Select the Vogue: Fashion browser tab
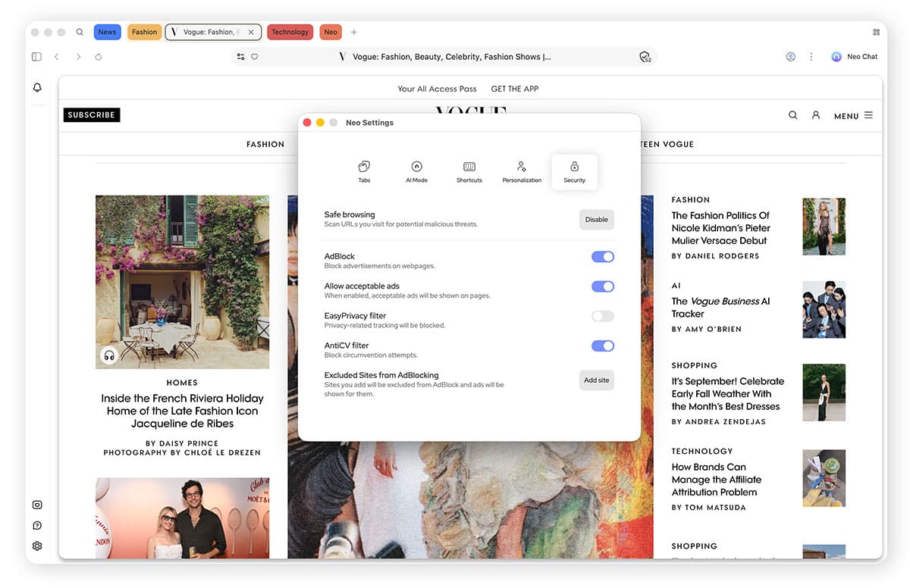This screenshot has width=910, height=588. click(x=213, y=32)
